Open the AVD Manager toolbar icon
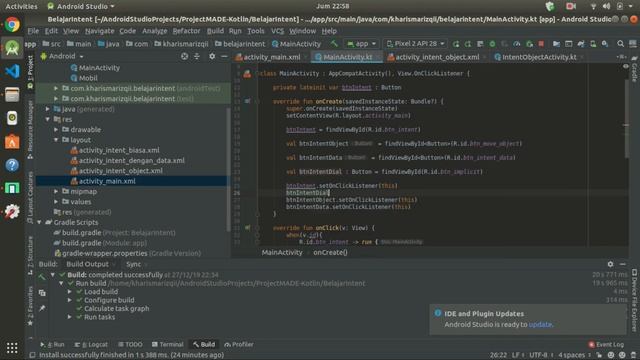This screenshot has height=360, width=640. tap(593, 44)
